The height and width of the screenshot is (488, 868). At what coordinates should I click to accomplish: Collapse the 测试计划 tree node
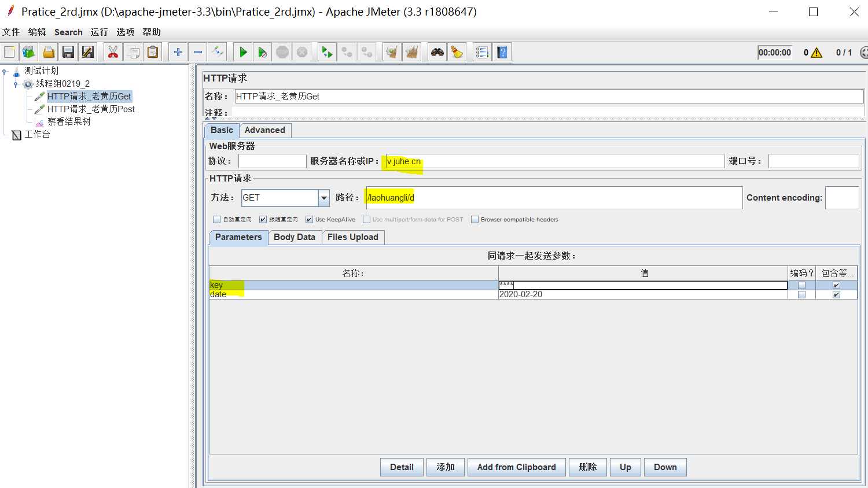pos(5,72)
